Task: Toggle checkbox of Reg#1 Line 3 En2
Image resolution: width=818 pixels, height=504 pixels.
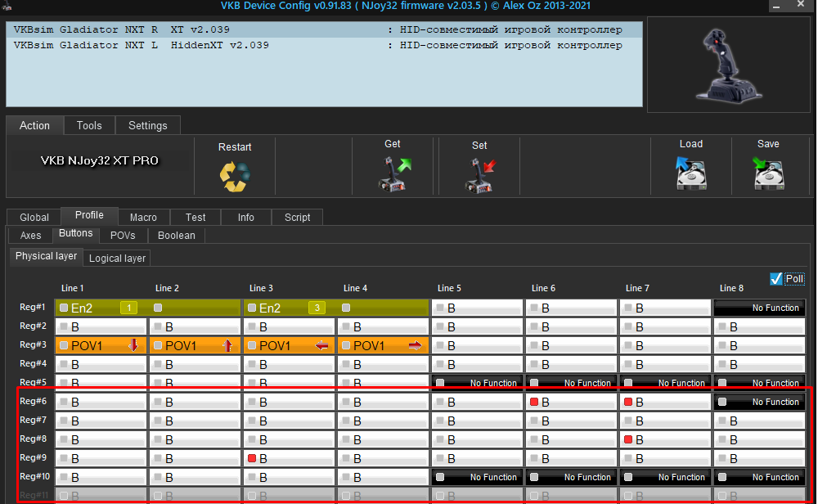Action: tap(252, 308)
